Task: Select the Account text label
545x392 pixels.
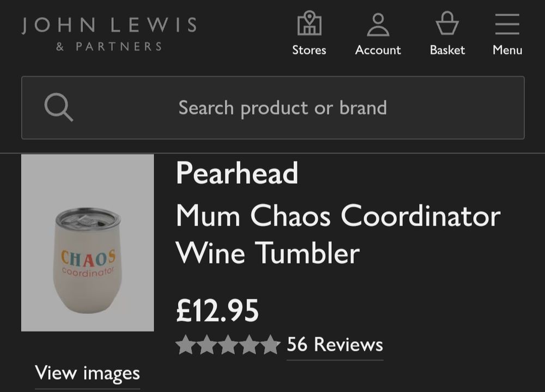Action: tap(378, 50)
